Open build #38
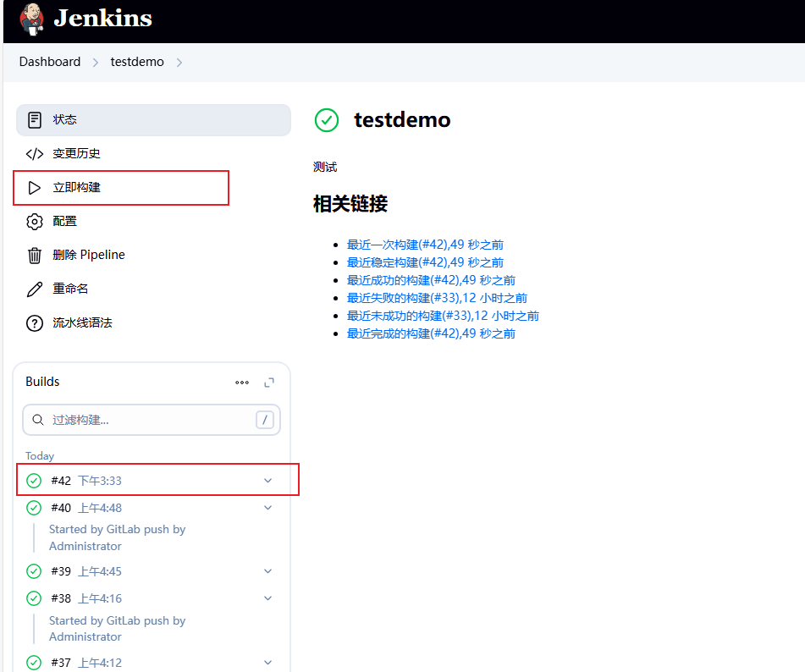805x672 pixels. click(61, 598)
